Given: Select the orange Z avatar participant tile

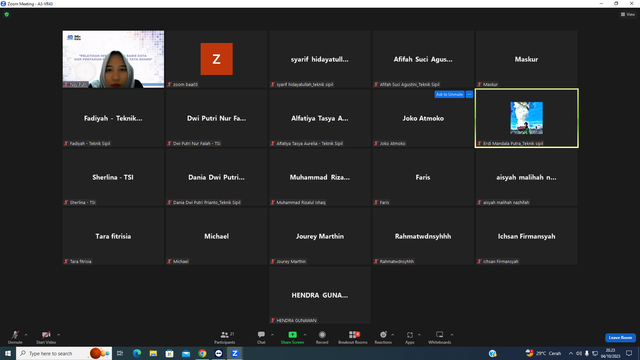Looking at the screenshot, I should tap(216, 59).
